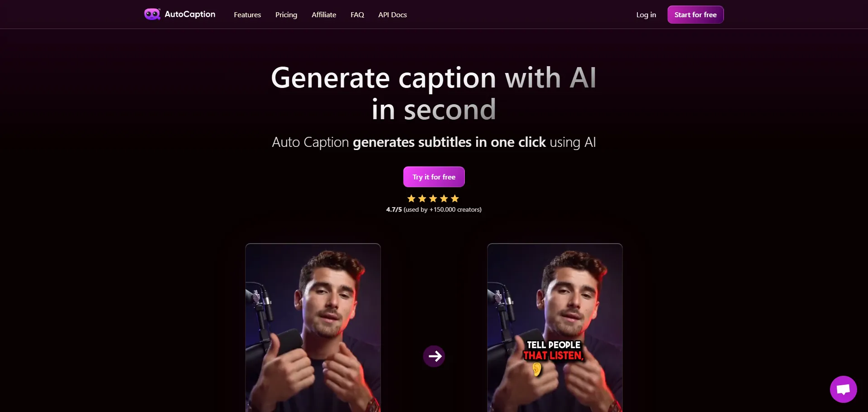This screenshot has height=412, width=868.
Task: Open API Docs from the navbar
Action: [393, 15]
